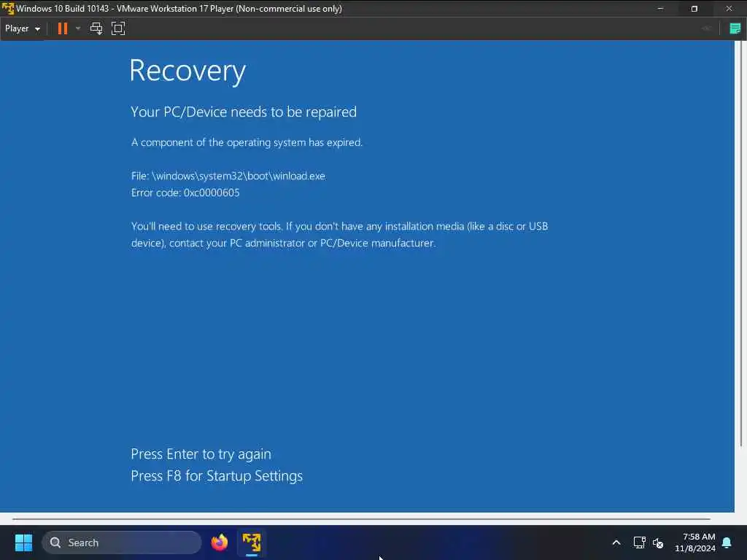Send Ctrl+Alt+Del to virtual machine
The width and height of the screenshot is (747, 560).
(96, 28)
